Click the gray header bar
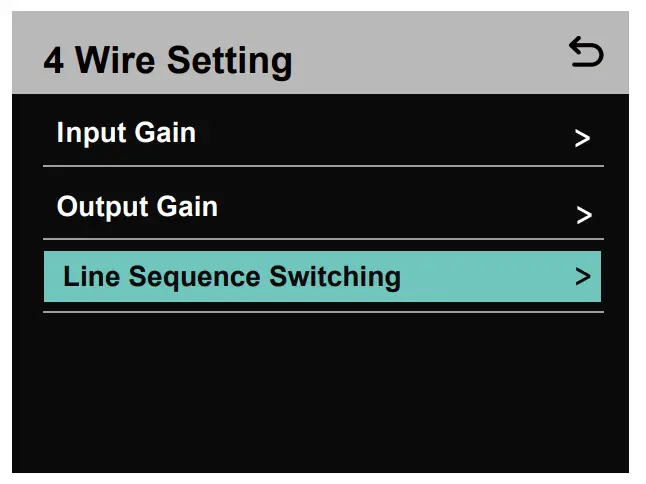This screenshot has height=484, width=646. click(x=400, y=55)
